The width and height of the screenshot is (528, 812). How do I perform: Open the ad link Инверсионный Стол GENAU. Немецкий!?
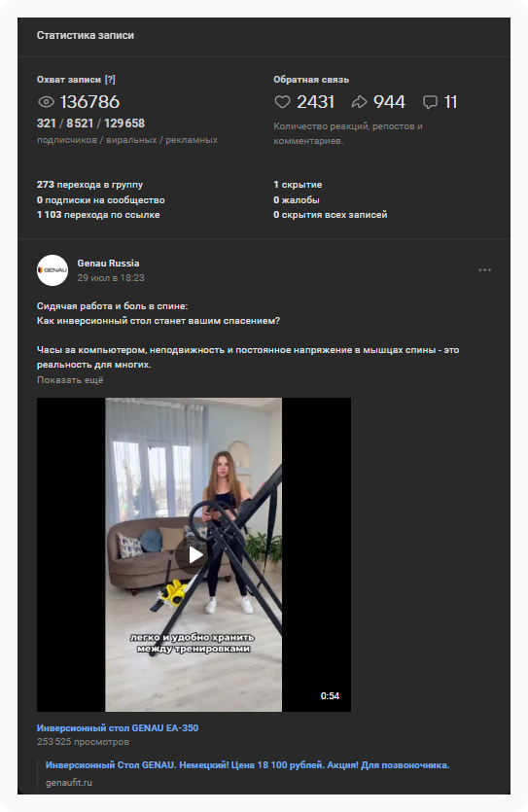click(247, 765)
